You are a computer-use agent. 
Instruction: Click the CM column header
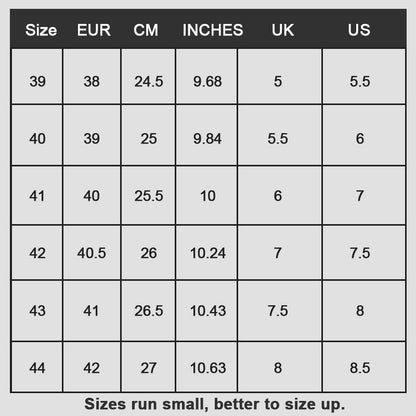(x=146, y=30)
